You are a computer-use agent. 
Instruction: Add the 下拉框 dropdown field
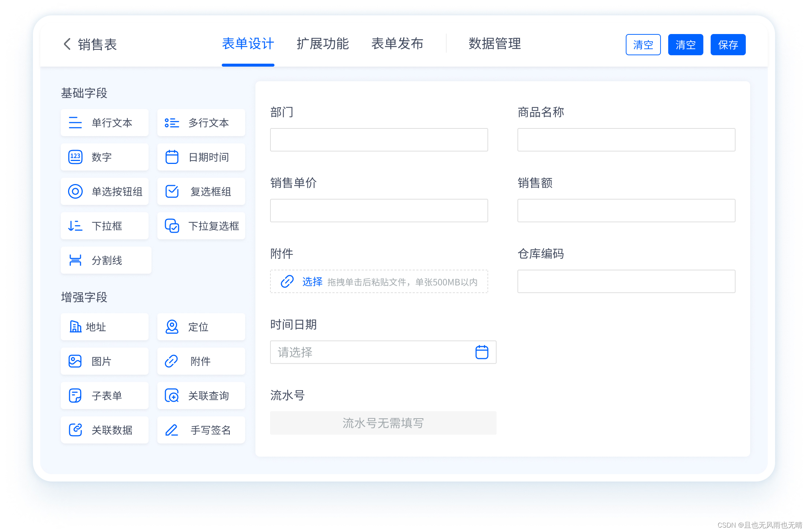105,226
